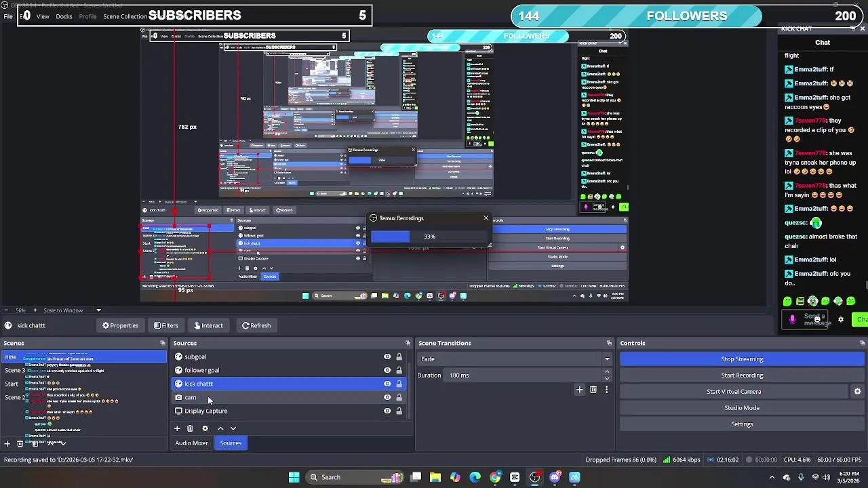
Task: Refresh the kick chattt browser source
Action: pos(256,325)
